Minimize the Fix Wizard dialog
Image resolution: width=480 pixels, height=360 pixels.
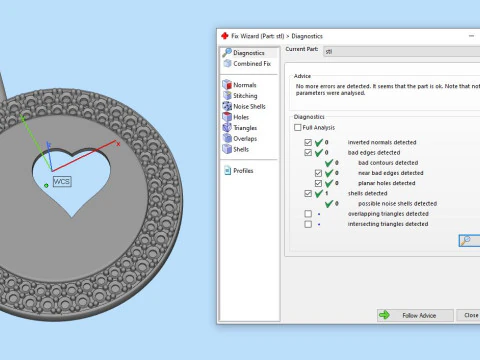click(471, 36)
